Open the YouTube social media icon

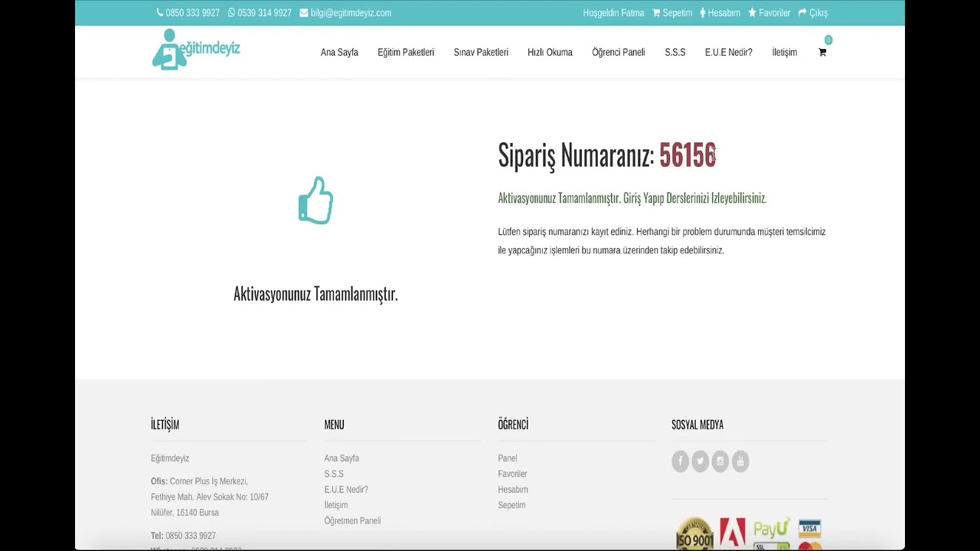pos(740,461)
